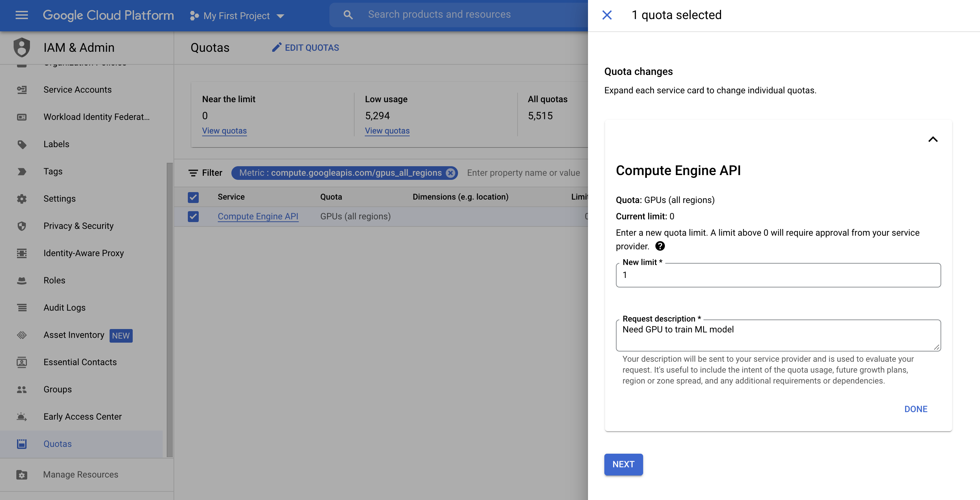Click the EDIT QUOTAS pencil icon
Image resolution: width=980 pixels, height=500 pixels.
pos(277,47)
